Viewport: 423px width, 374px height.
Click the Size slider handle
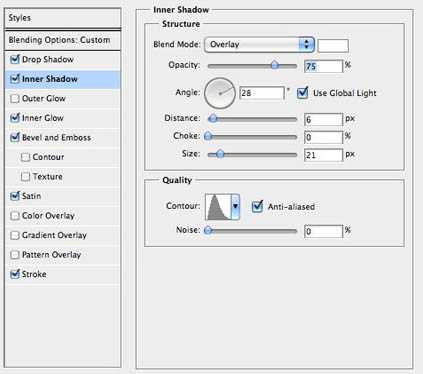pyautogui.click(x=220, y=154)
